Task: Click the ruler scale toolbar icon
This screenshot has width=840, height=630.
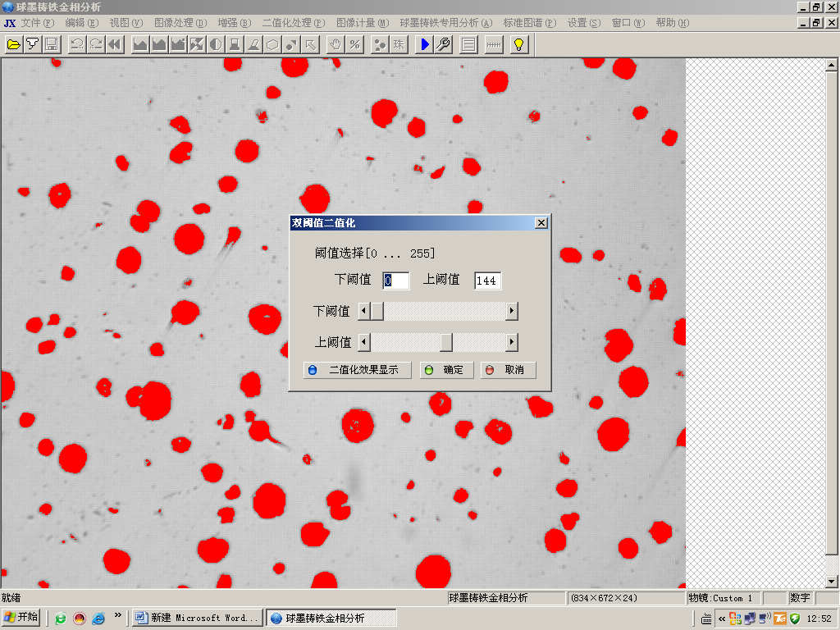Action: [x=493, y=44]
